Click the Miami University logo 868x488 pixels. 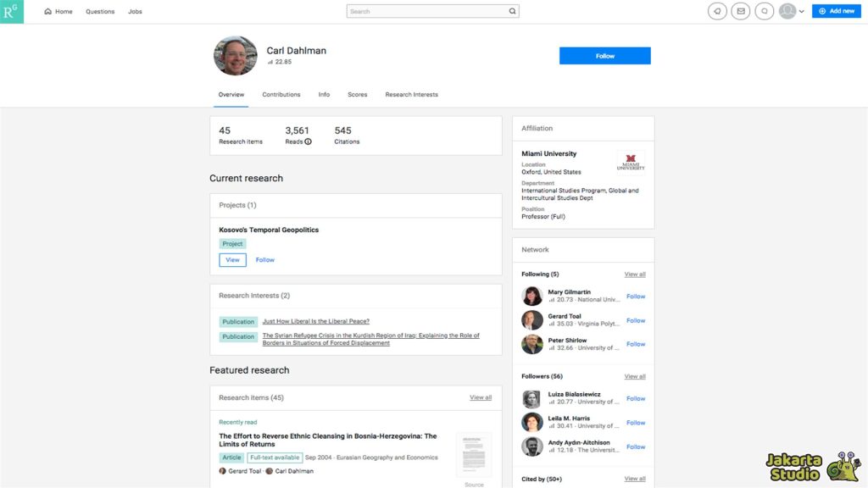click(x=631, y=162)
